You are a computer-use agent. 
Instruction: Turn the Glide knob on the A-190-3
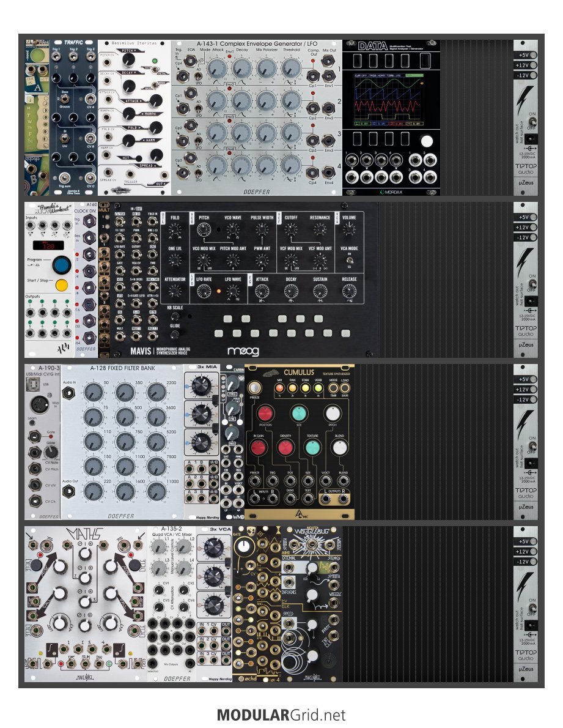pos(50,451)
